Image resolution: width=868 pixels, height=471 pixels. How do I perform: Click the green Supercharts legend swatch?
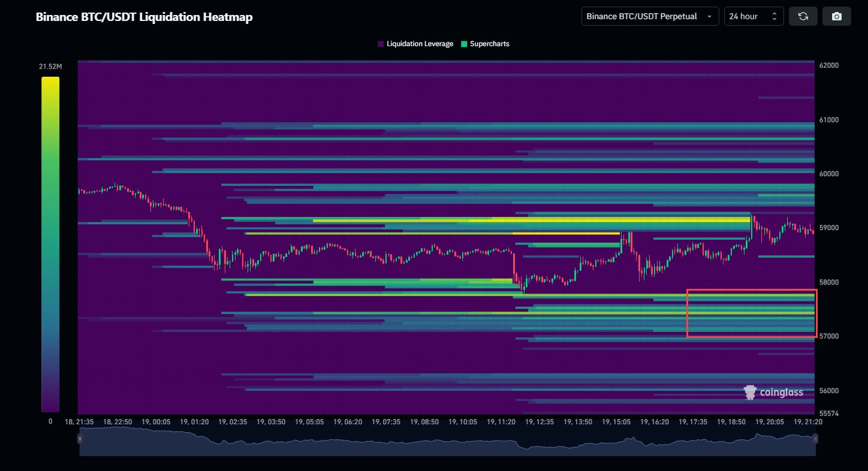click(464, 44)
